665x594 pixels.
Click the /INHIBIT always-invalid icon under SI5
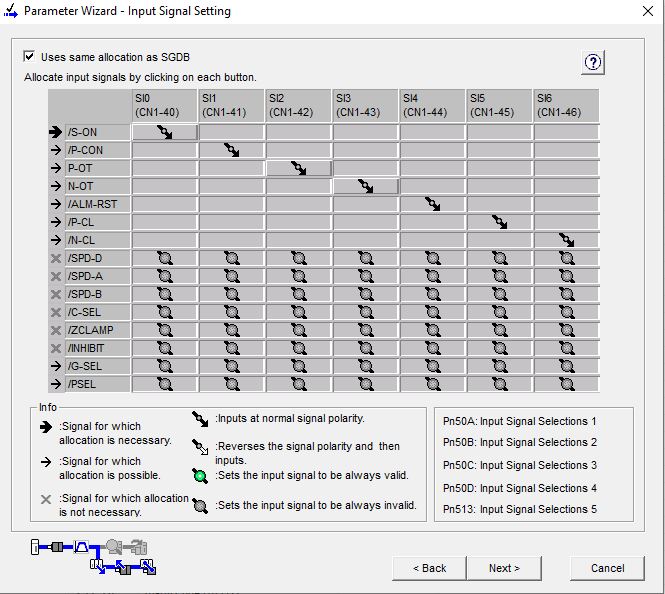coord(500,348)
